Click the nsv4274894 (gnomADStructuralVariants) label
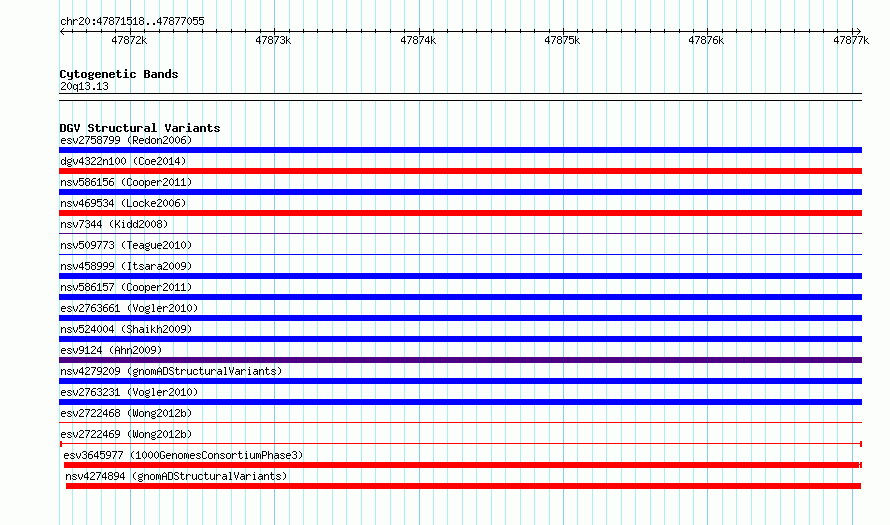 (x=177, y=476)
